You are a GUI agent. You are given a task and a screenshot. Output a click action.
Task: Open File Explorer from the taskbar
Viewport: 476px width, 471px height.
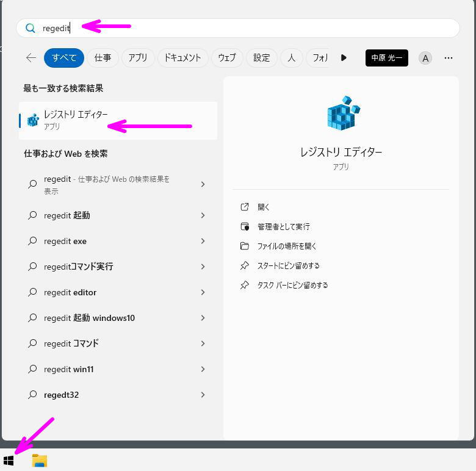pyautogui.click(x=40, y=461)
